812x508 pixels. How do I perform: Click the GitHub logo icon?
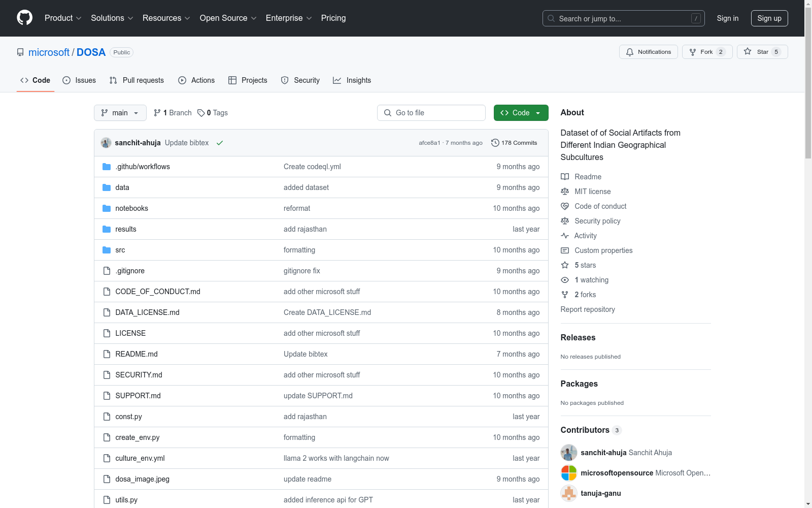point(24,18)
